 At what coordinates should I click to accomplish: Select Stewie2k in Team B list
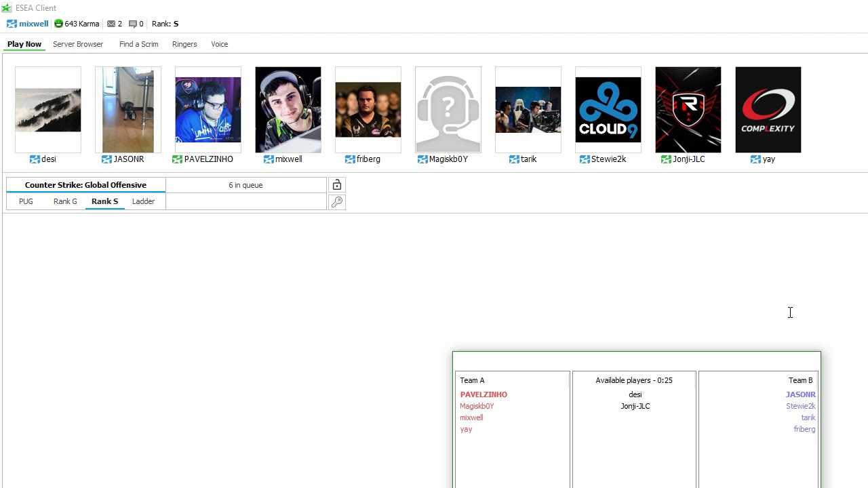click(x=801, y=406)
